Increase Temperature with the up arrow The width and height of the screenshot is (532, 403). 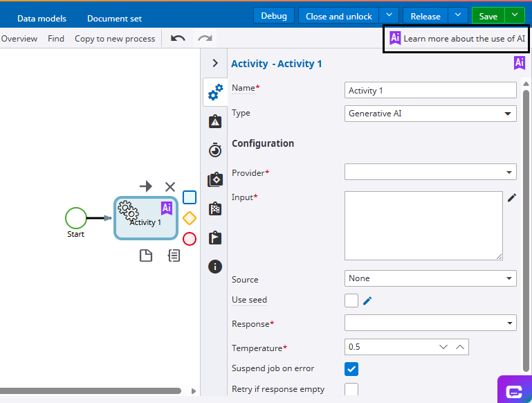tap(460, 346)
